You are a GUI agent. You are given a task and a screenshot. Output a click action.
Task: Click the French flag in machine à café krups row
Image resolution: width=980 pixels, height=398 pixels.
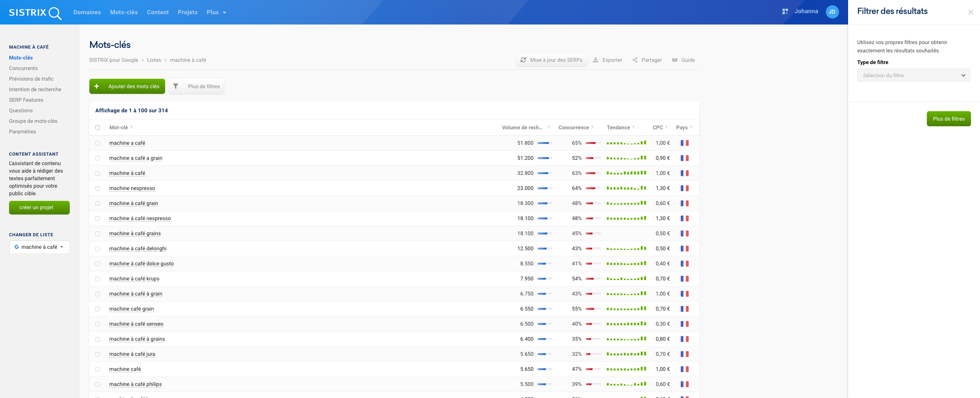[x=684, y=279]
